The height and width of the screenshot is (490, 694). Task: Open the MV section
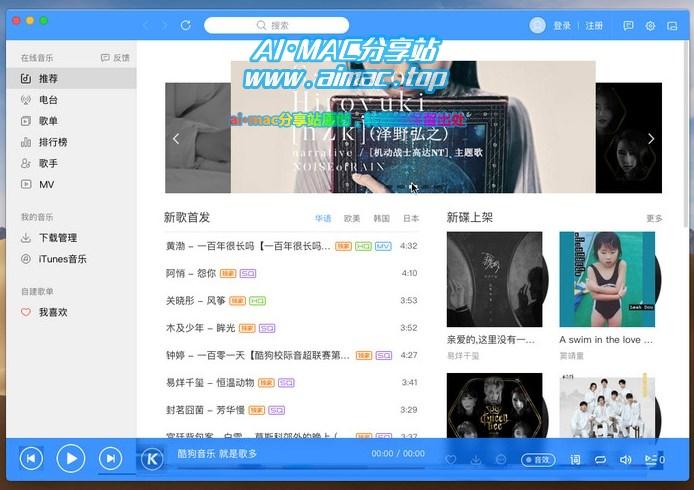pyautogui.click(x=71, y=185)
